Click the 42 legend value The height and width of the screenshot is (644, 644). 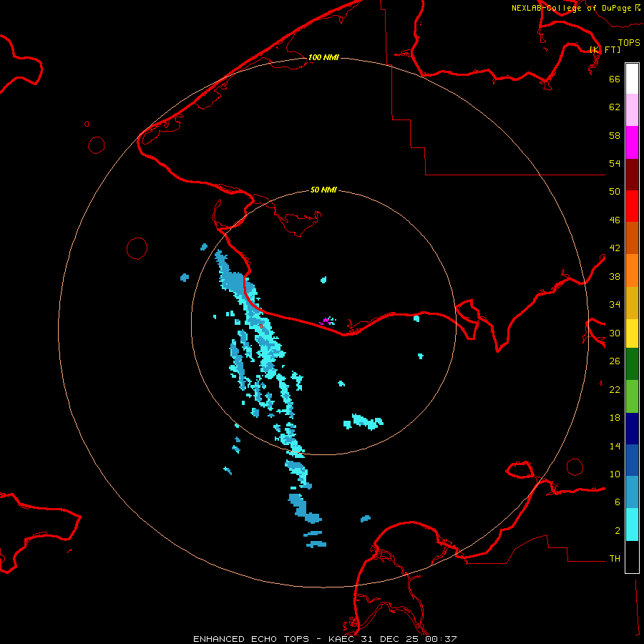(615, 248)
